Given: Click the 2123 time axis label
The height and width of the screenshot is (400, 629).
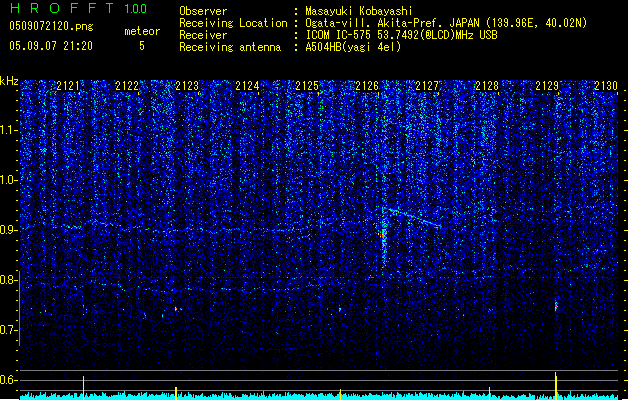Looking at the screenshot, I should [x=187, y=86].
